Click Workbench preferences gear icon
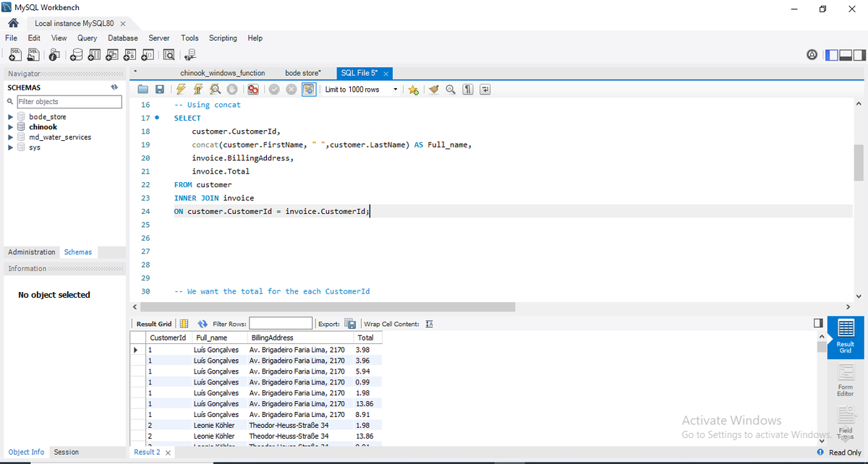 [x=812, y=54]
